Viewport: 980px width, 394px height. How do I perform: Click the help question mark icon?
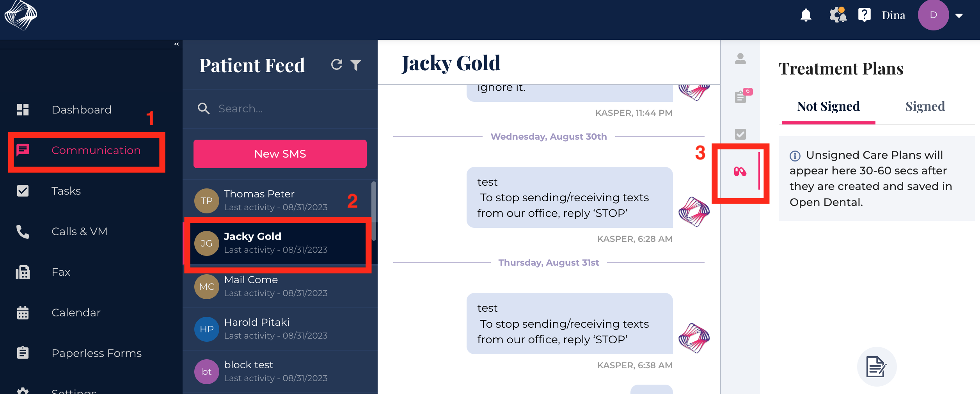point(864,15)
